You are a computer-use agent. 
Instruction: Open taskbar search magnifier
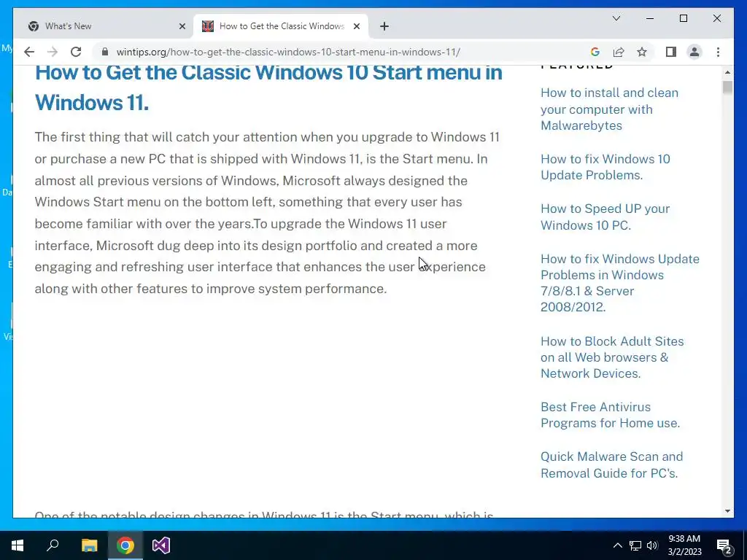[x=53, y=545]
